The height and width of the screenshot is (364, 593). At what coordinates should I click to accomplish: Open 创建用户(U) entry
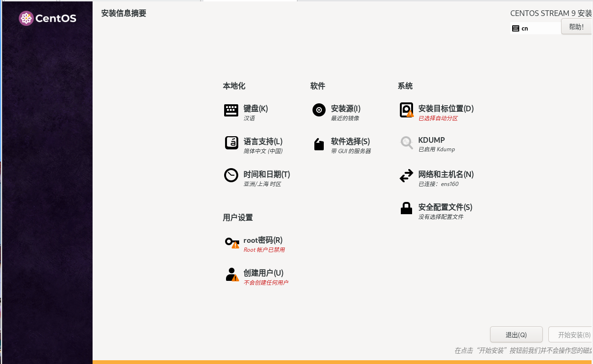[264, 273]
